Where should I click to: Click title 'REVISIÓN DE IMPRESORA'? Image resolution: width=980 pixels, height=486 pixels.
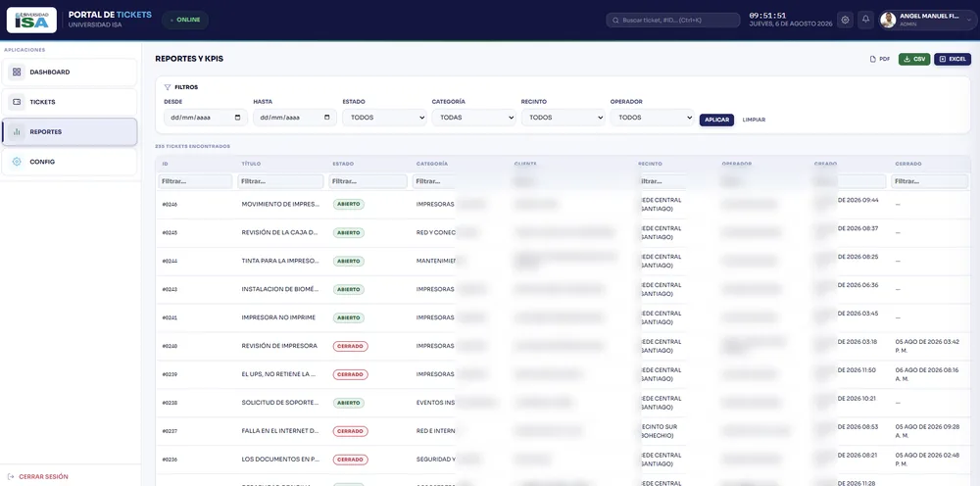pyautogui.click(x=279, y=346)
